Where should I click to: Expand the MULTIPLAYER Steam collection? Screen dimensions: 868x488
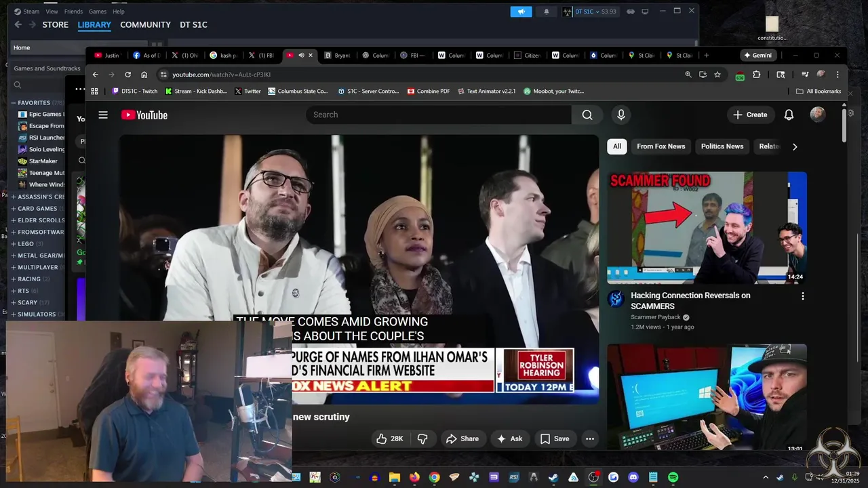click(14, 267)
